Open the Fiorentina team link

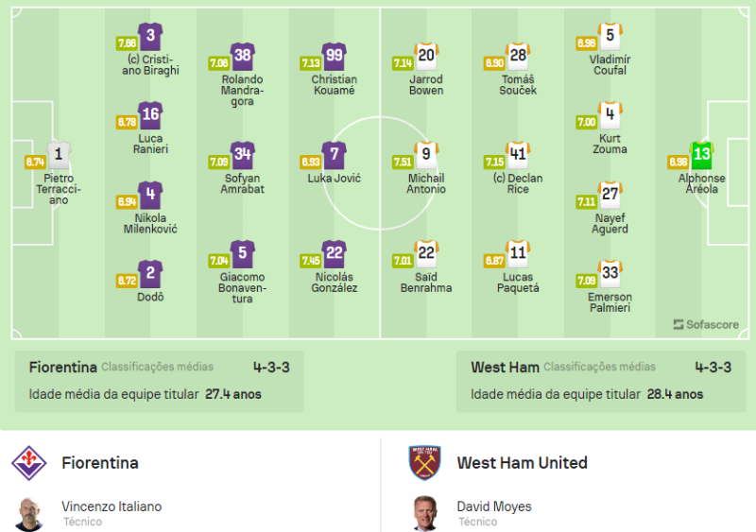100,463
